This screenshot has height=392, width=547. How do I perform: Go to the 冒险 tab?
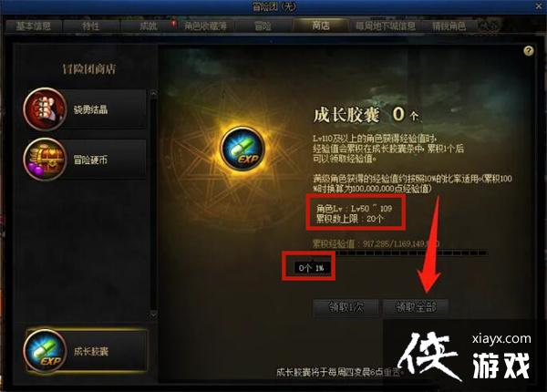click(263, 26)
